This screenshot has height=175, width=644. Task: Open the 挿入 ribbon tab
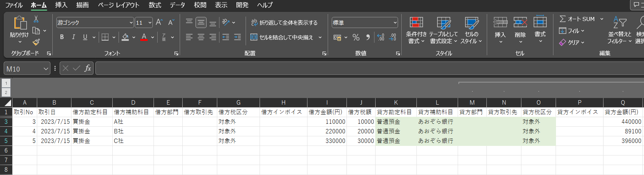61,5
